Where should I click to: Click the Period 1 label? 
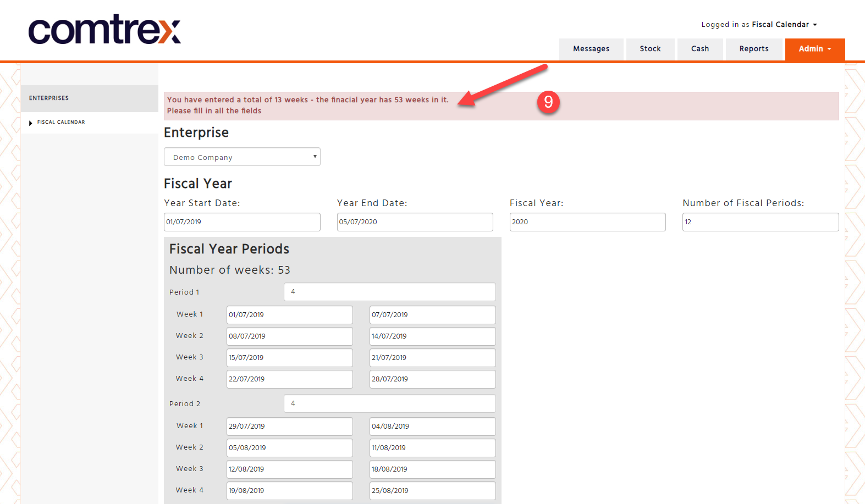[x=184, y=292]
